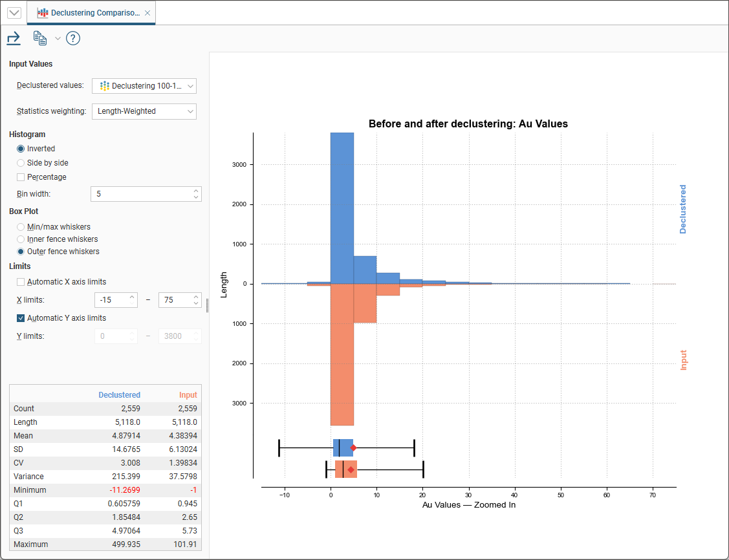Switch to the Declustering Comparison tab
The image size is (729, 560).
tap(90, 13)
